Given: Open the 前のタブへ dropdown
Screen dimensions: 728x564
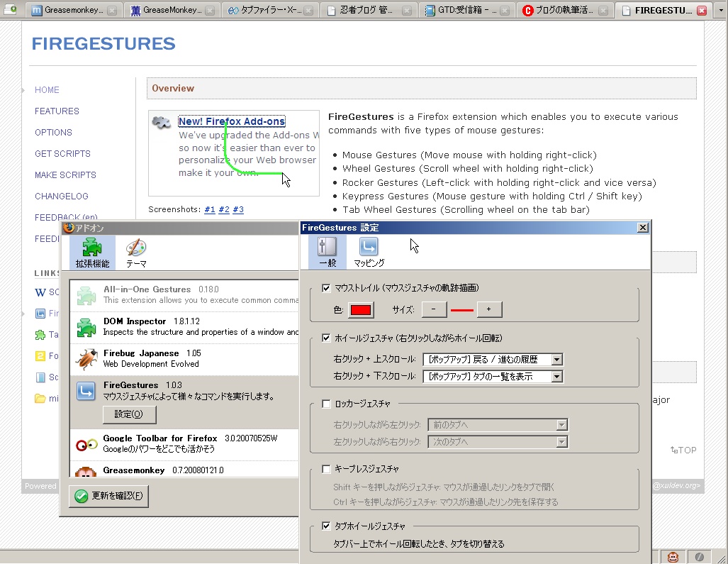Looking at the screenshot, I should pos(498,425).
